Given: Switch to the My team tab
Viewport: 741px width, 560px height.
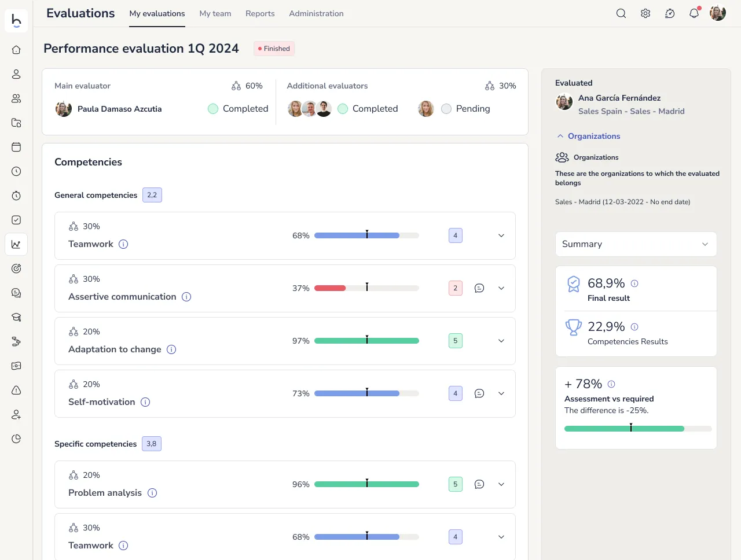Looking at the screenshot, I should 215,13.
